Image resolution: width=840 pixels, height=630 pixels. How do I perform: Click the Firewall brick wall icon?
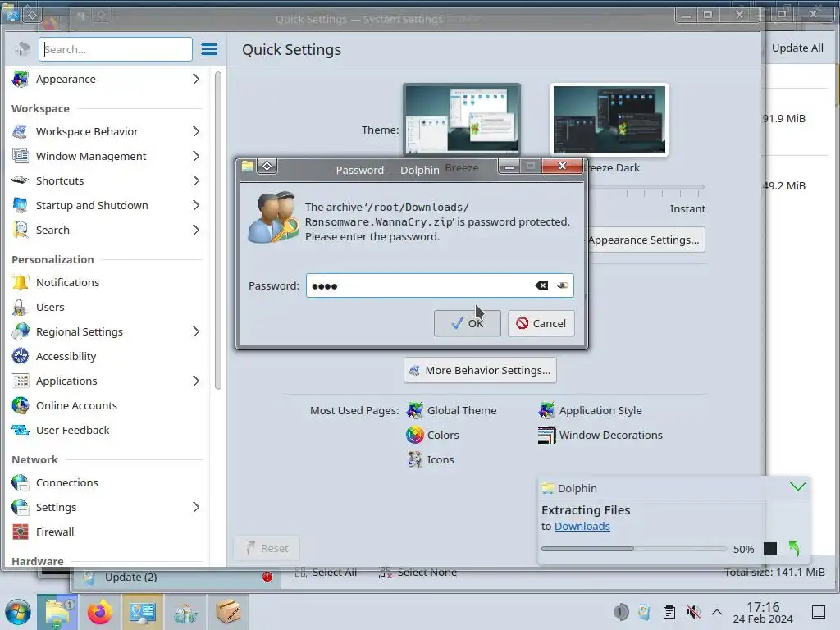tap(21, 532)
